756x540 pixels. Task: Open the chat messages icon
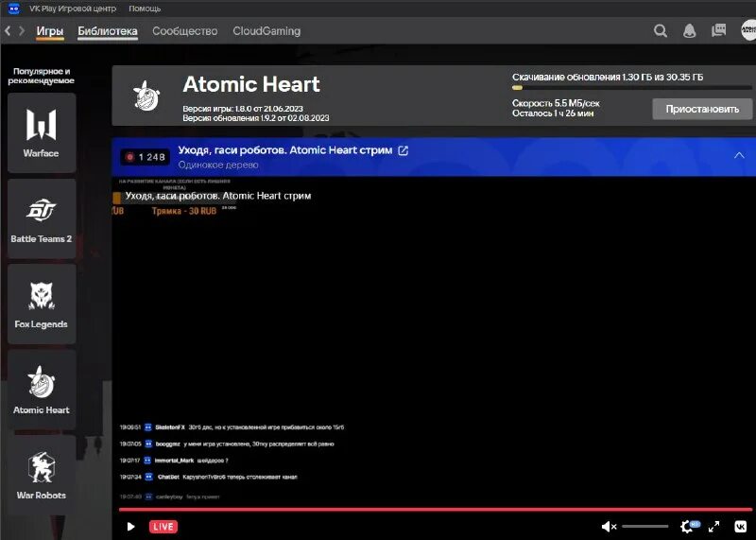pos(718,30)
